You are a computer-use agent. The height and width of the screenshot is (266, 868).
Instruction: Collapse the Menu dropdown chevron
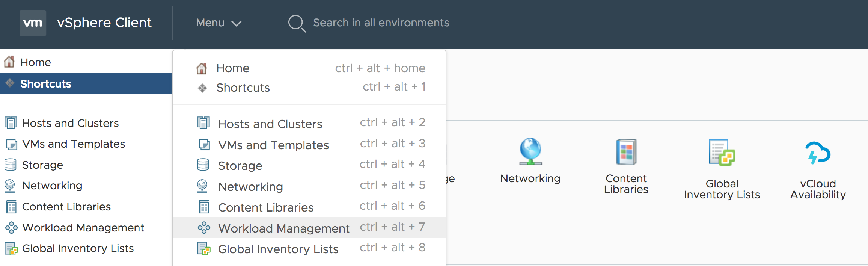[x=236, y=23]
